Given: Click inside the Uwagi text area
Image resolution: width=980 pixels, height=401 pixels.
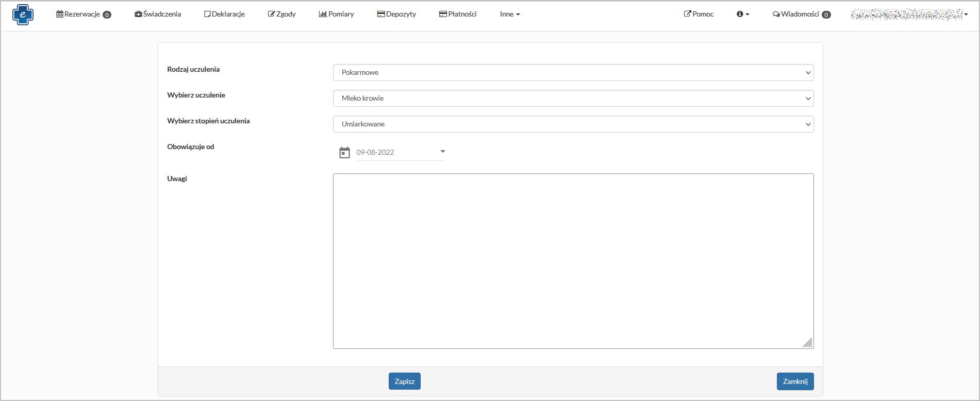Looking at the screenshot, I should (573, 261).
